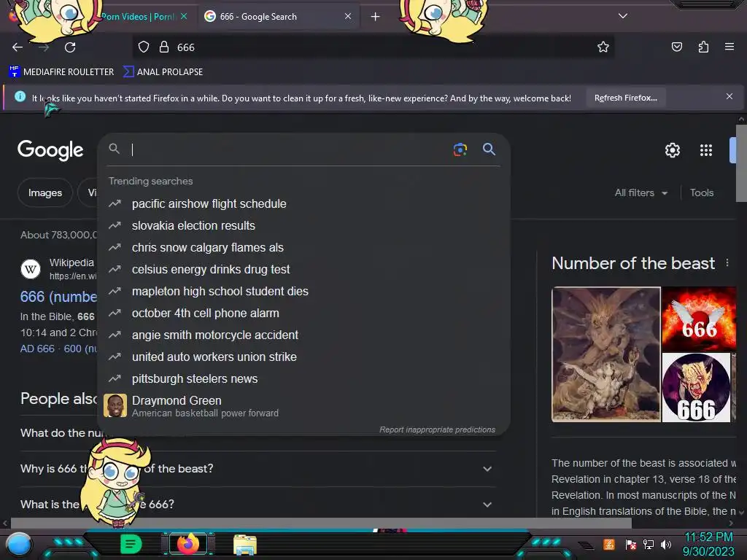Viewport: 747px width, 560px height.
Task: Click Report inappropriate predictions link
Action: (437, 429)
